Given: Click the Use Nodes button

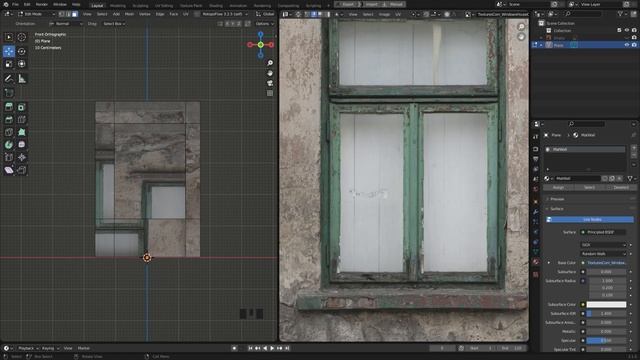Looking at the screenshot, I should [590, 220].
